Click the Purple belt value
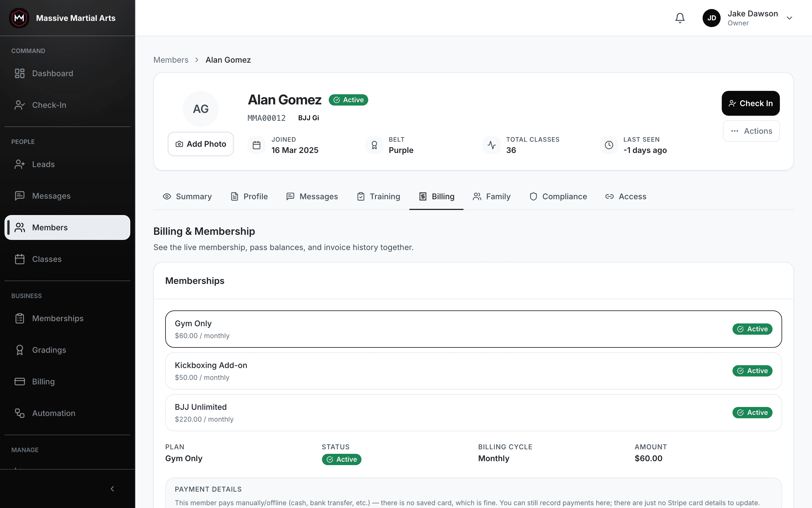The image size is (812, 508). (x=401, y=150)
